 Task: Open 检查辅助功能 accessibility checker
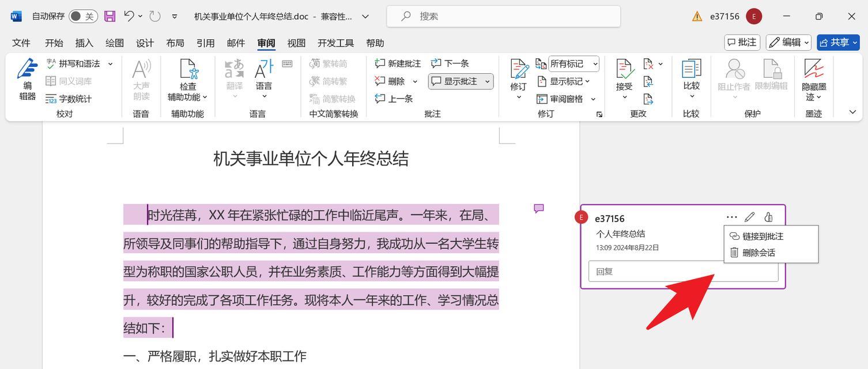188,80
